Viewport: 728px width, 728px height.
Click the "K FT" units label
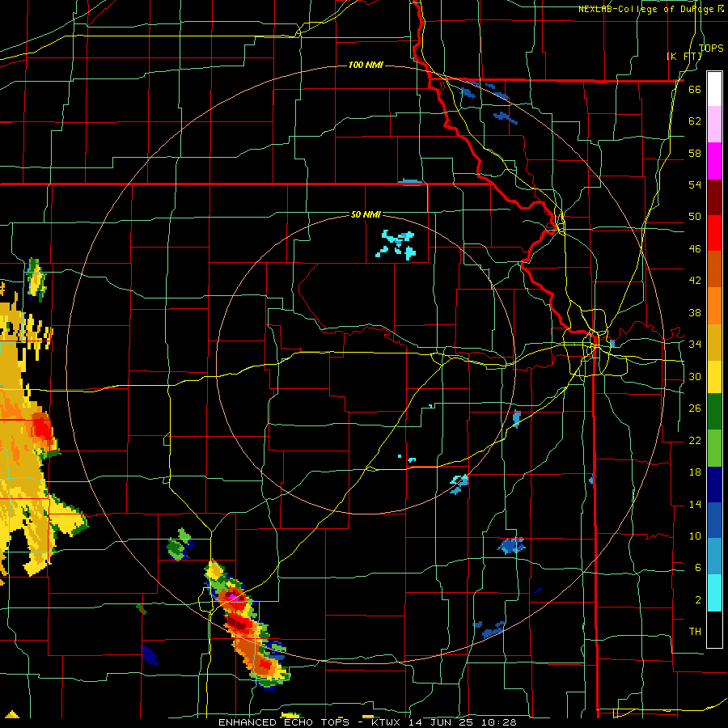click(x=684, y=57)
